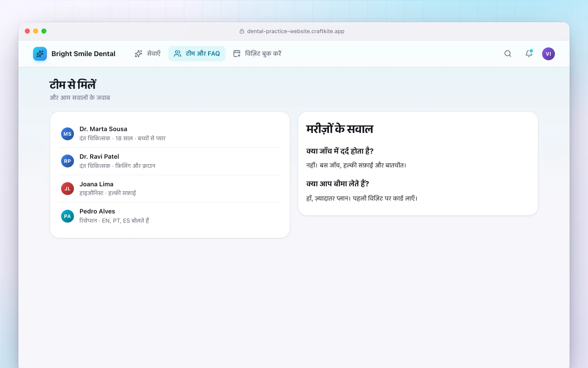Click the MS avatar for Dr. Marta Sousa

tap(68, 134)
